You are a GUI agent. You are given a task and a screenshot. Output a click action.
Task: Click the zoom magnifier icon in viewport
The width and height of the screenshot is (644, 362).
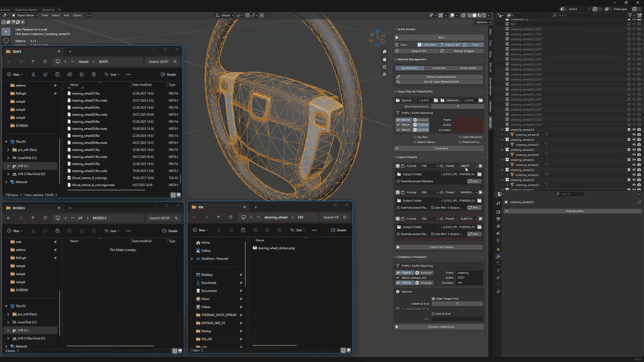tap(384, 52)
